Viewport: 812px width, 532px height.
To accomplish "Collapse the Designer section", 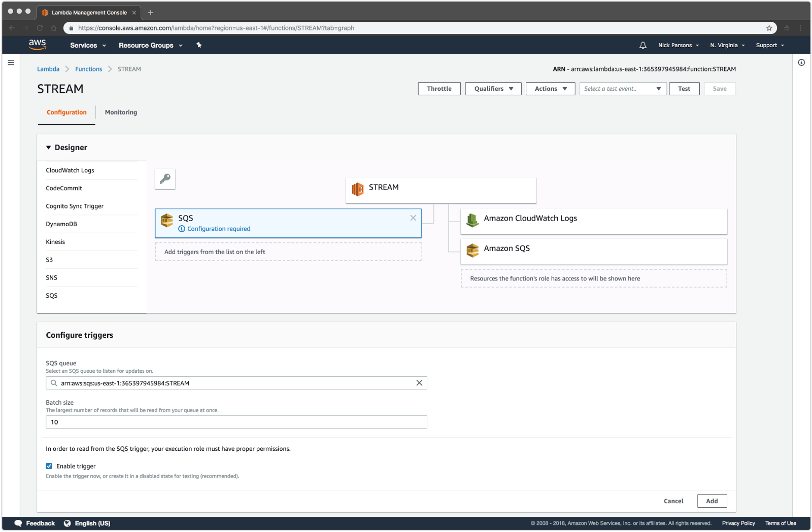I will tap(49, 148).
